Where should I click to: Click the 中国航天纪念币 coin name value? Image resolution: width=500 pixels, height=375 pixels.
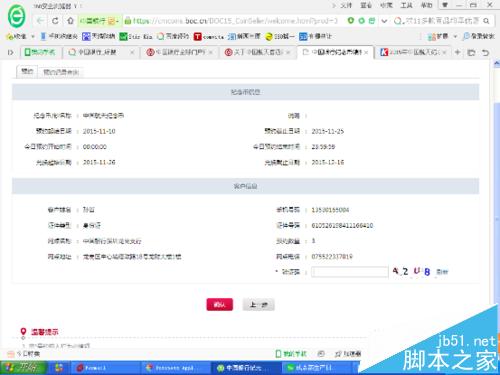103,116
